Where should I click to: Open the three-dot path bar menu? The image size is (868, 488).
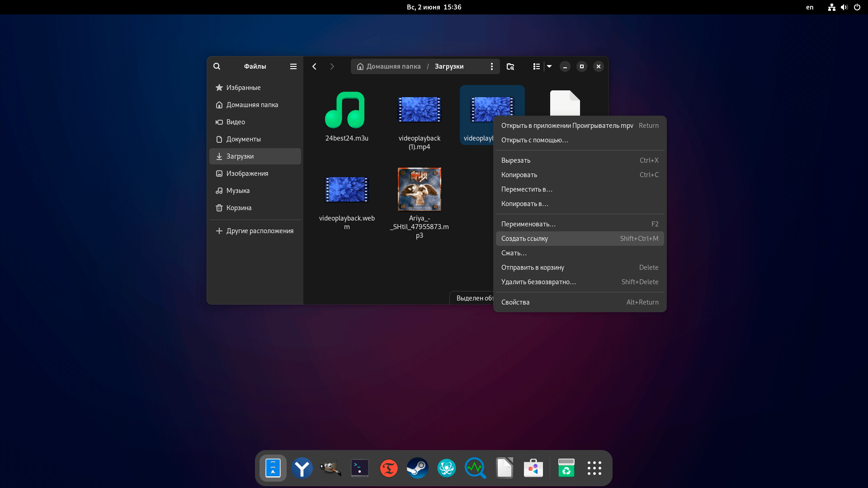click(492, 66)
